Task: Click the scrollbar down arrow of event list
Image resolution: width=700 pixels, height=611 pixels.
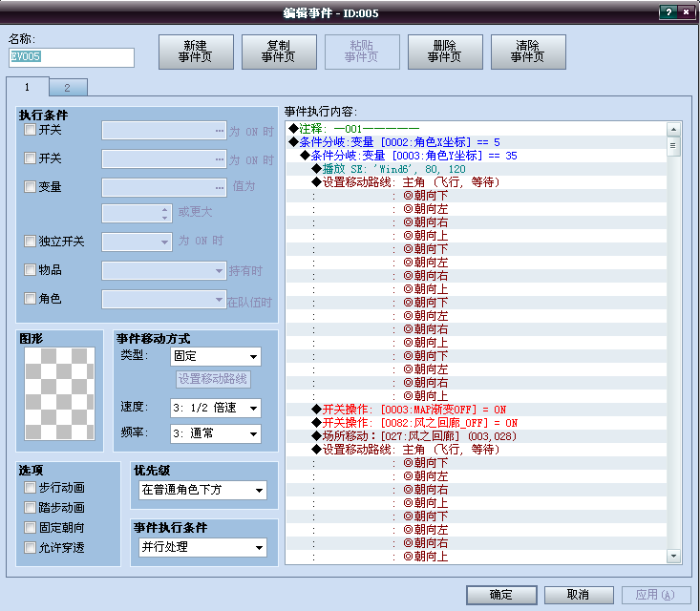Action: (673, 556)
